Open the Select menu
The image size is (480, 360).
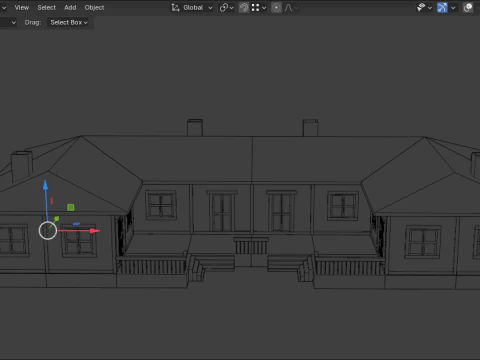(x=46, y=7)
